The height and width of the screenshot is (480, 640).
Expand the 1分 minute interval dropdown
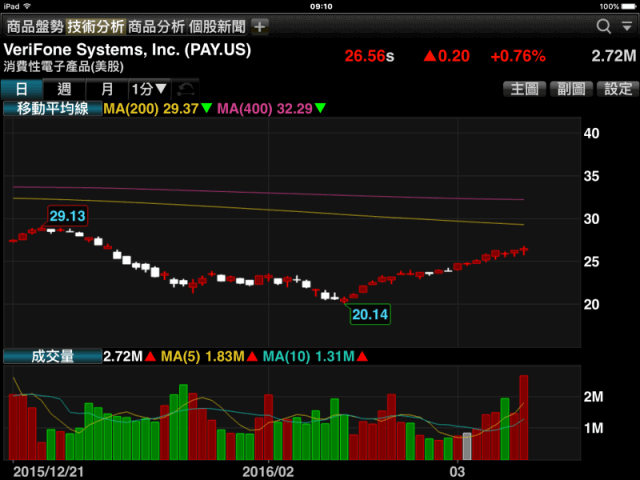coord(149,89)
